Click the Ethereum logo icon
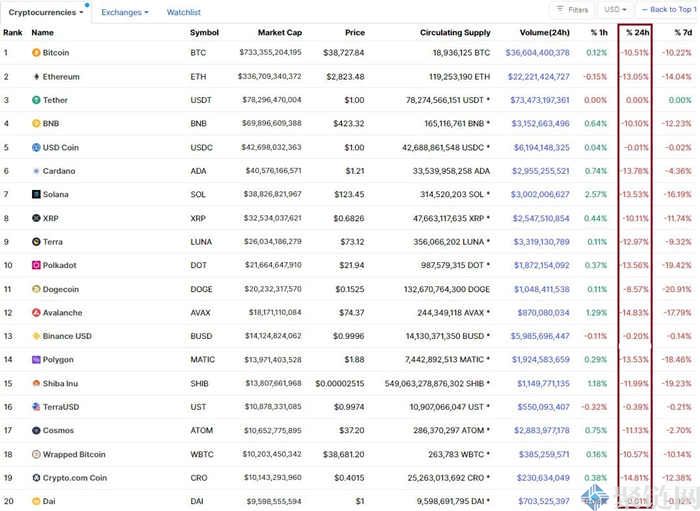This screenshot has width=700, height=511. pos(36,76)
